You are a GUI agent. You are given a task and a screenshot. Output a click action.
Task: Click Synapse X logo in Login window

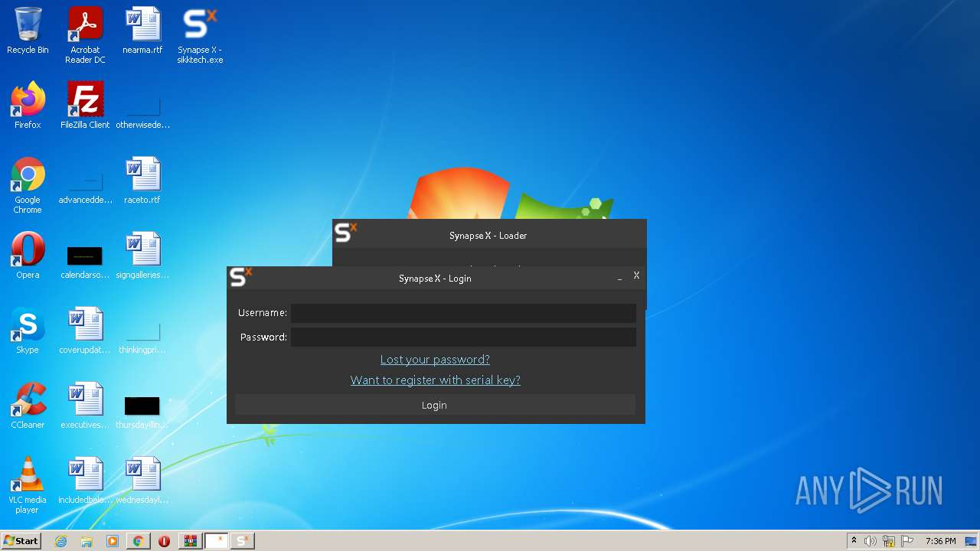tap(240, 277)
